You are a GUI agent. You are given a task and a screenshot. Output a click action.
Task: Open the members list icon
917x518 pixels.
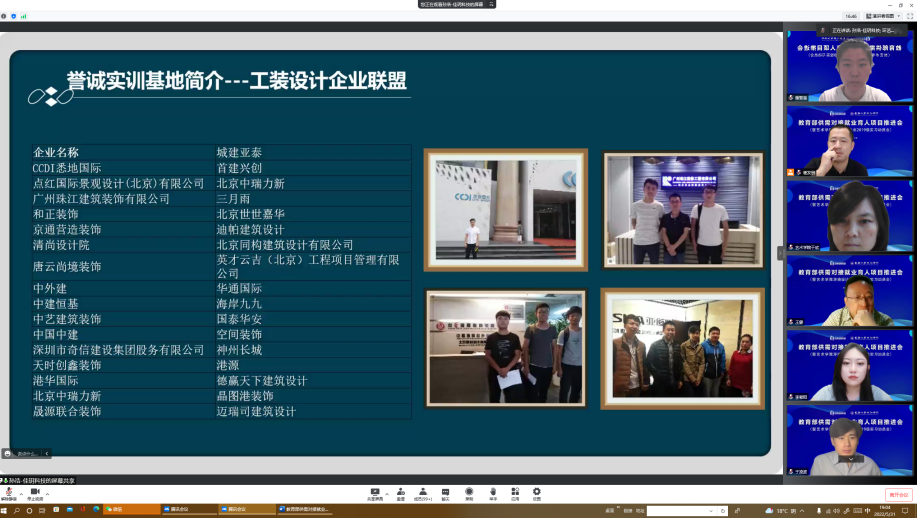(x=423, y=494)
